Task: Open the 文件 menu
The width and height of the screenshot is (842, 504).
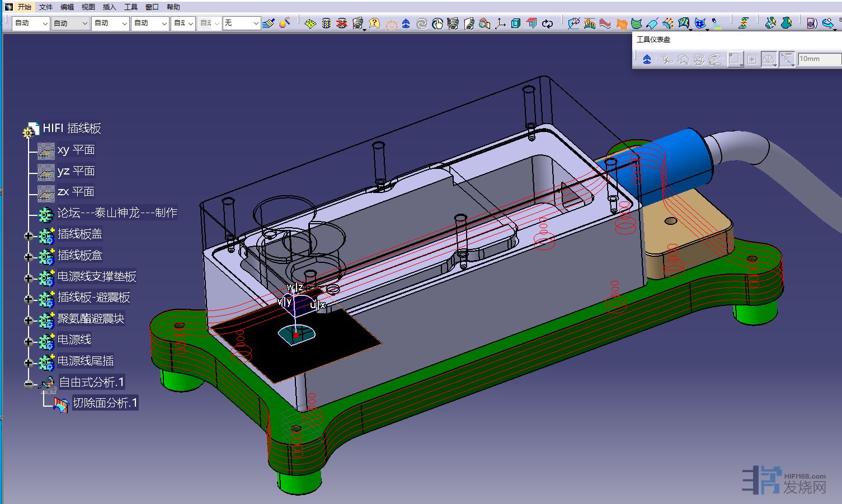Action: pos(46,7)
